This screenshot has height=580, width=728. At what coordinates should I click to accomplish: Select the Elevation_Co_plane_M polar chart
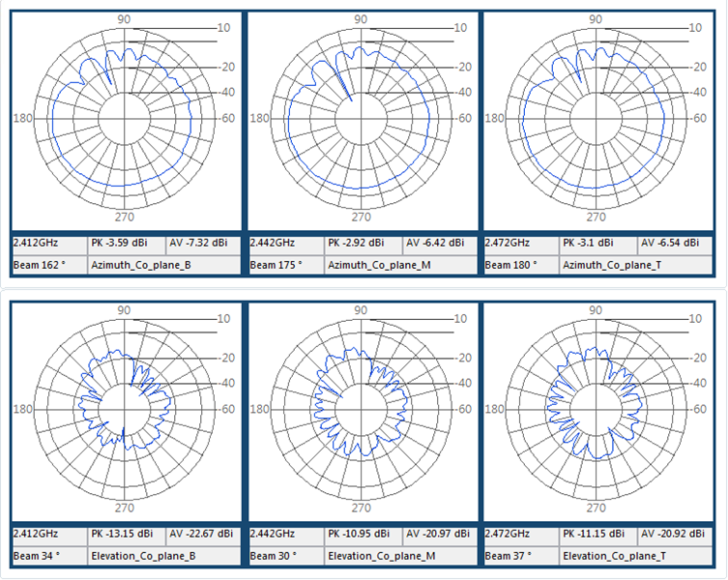359,409
